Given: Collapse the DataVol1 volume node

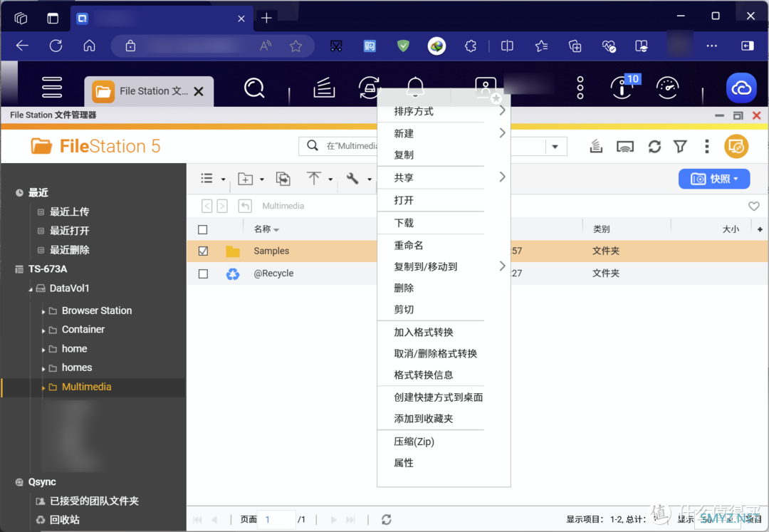Looking at the screenshot, I should [x=31, y=289].
